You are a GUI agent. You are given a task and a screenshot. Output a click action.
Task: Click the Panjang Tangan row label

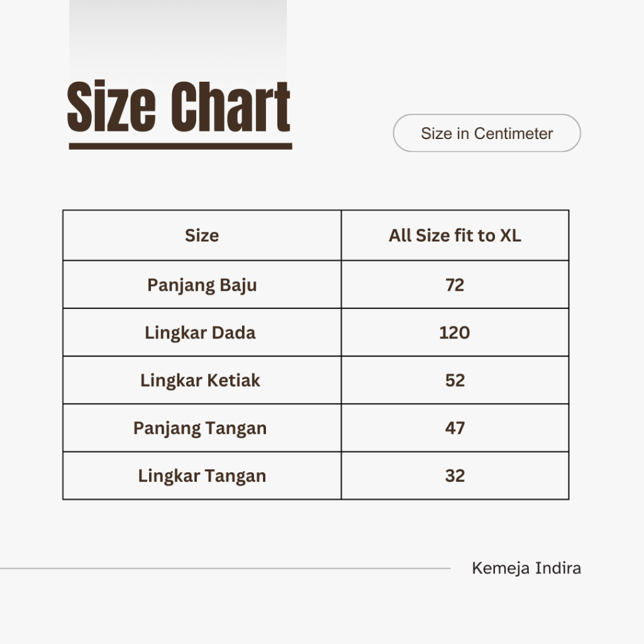tap(200, 428)
